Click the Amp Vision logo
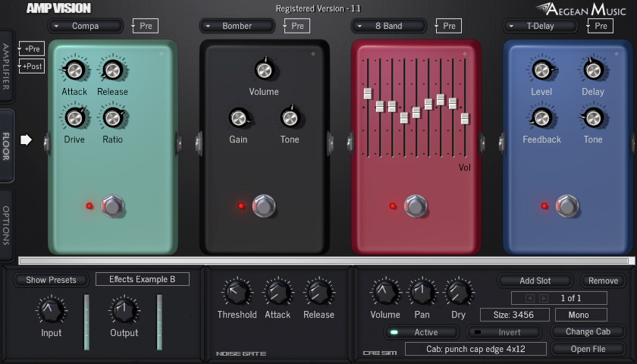Image resolution: width=637 pixels, height=364 pixels. tap(59, 8)
